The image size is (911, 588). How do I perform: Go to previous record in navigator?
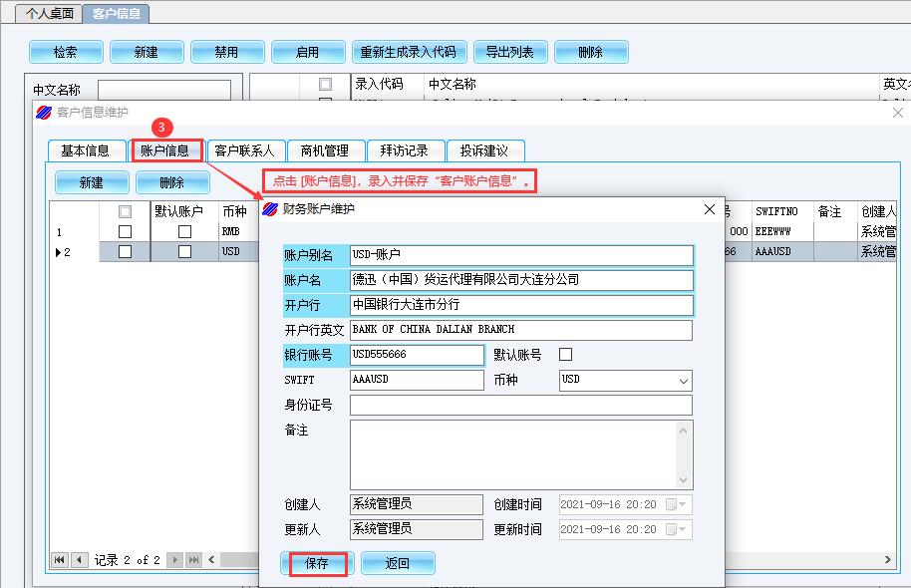tap(79, 560)
